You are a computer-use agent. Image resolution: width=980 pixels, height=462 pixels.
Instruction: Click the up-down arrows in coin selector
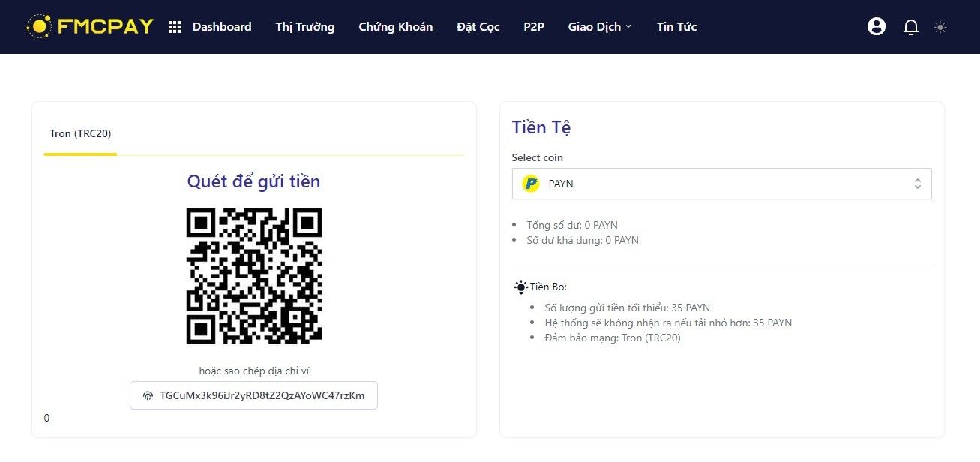tap(917, 184)
